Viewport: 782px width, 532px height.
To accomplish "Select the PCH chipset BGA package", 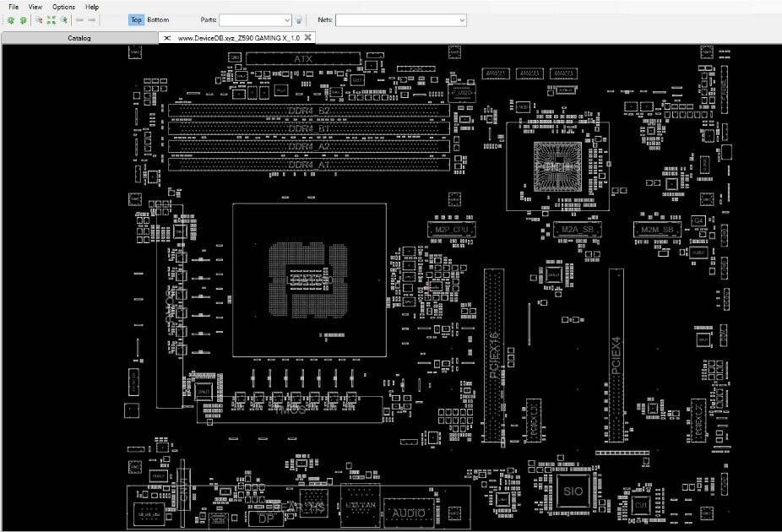I will click(557, 166).
